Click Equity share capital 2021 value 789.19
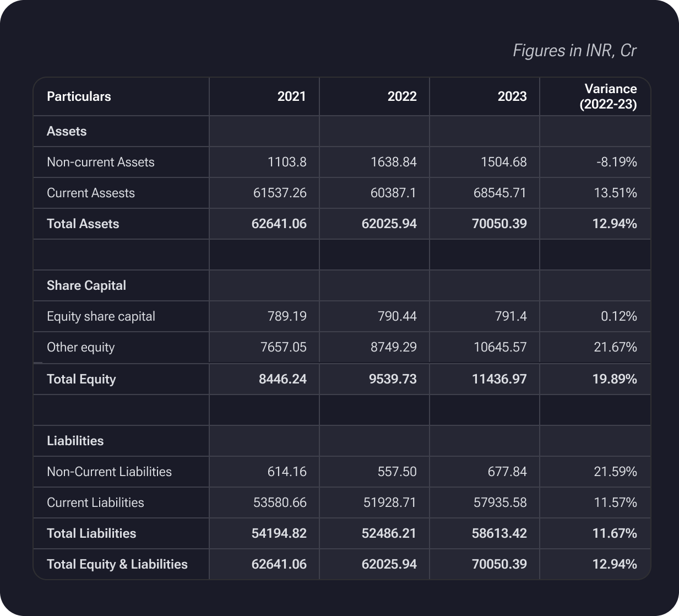679x616 pixels. [287, 316]
